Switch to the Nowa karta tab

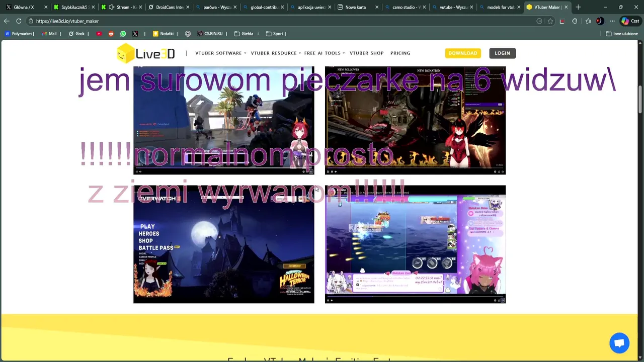(x=358, y=7)
